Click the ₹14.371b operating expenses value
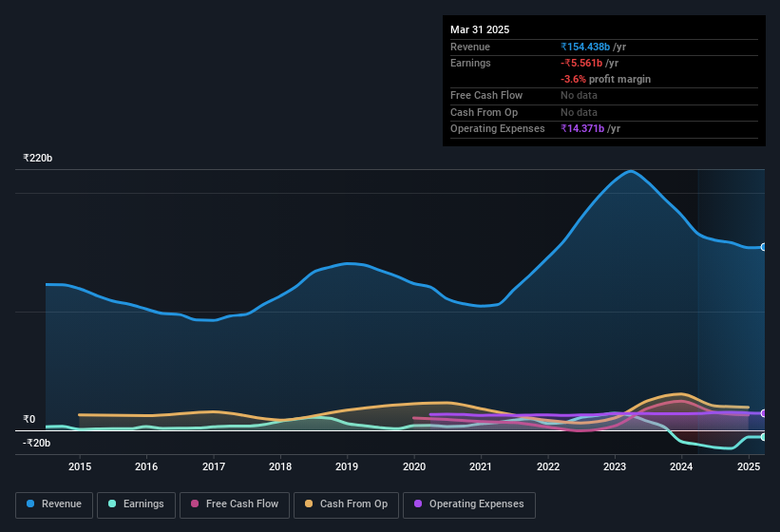The height and width of the screenshot is (532, 780). click(x=582, y=129)
